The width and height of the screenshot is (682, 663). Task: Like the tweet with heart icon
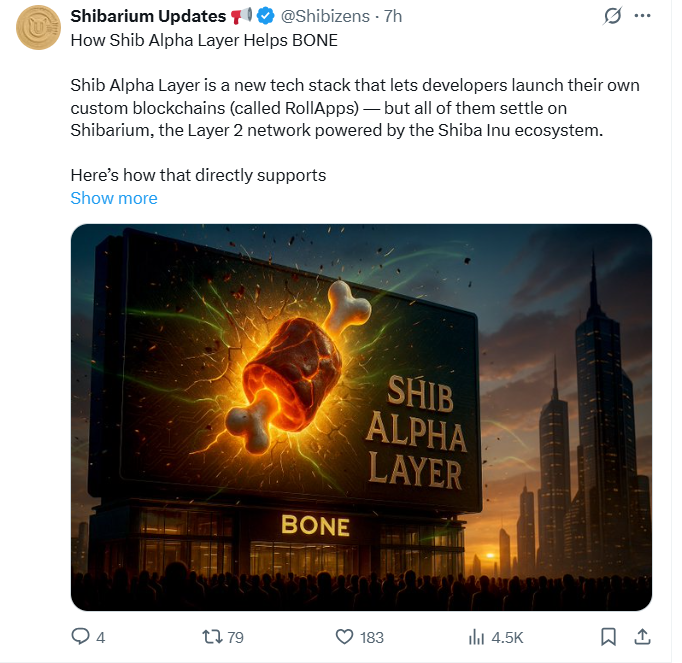coord(344,637)
